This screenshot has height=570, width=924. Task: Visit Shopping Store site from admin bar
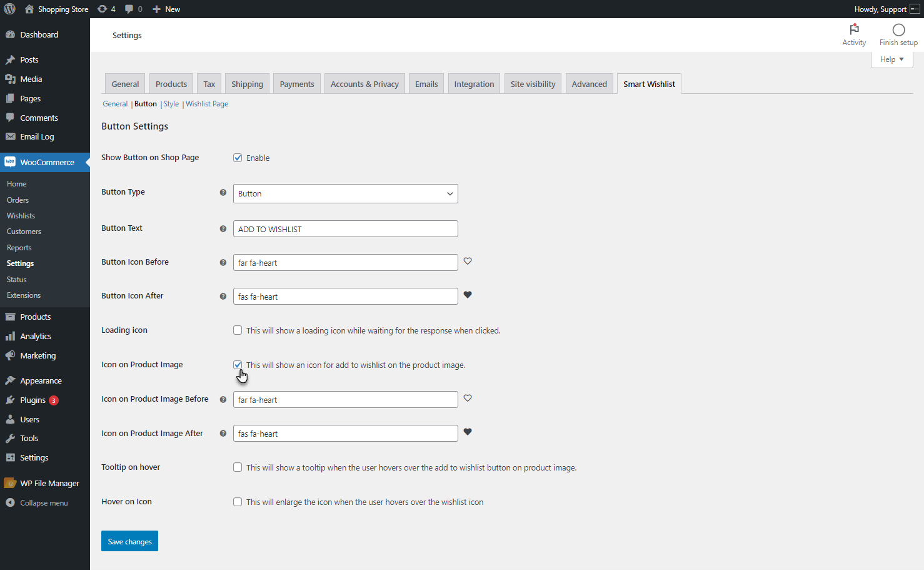click(x=56, y=9)
